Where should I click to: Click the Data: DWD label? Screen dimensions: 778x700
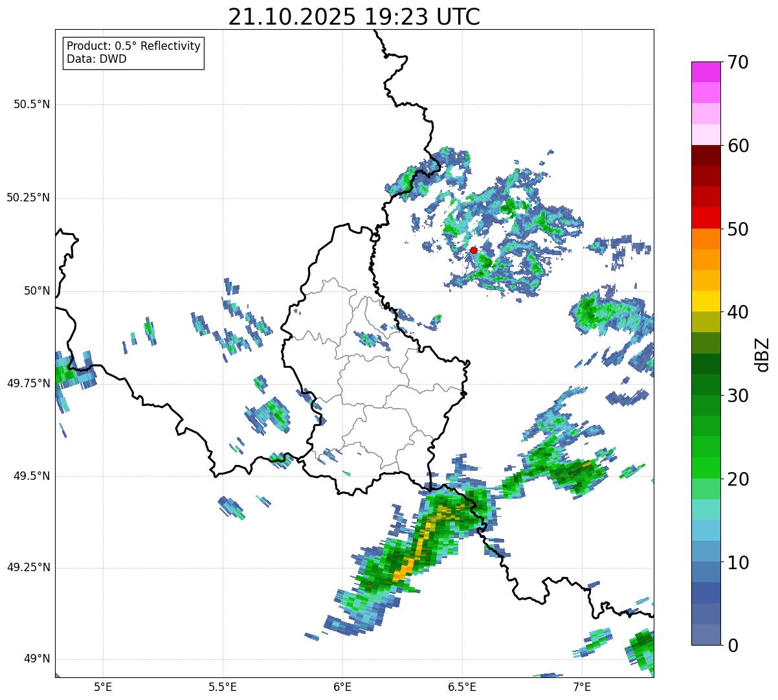tap(96, 59)
